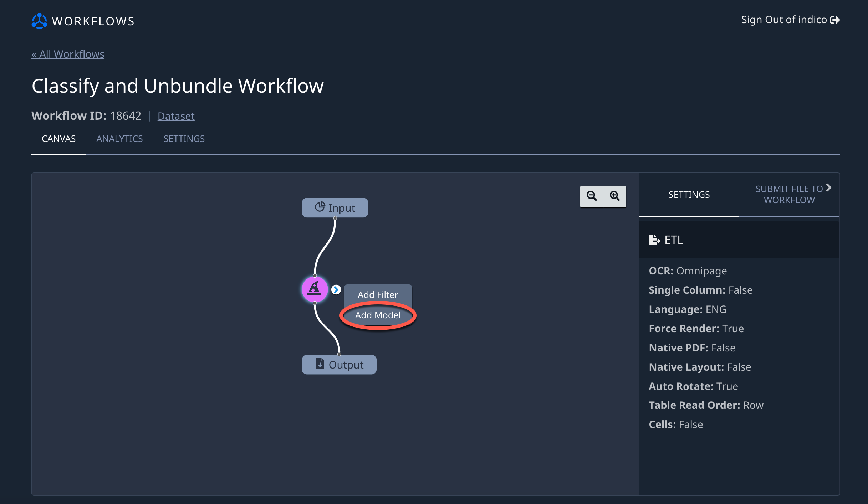
Task: Sign Out of indico
Action: click(x=791, y=20)
